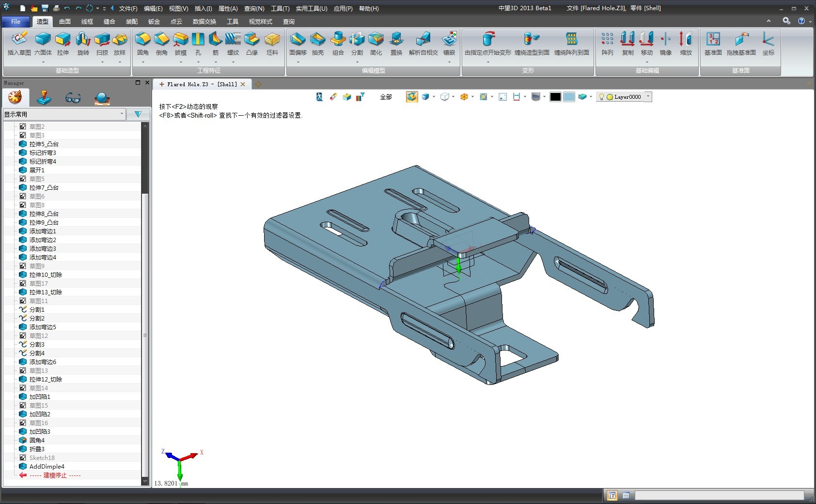The width and height of the screenshot is (816, 504).
Task: Toggle the highlighted display mode button in view toolbar
Action: pyautogui.click(x=411, y=97)
